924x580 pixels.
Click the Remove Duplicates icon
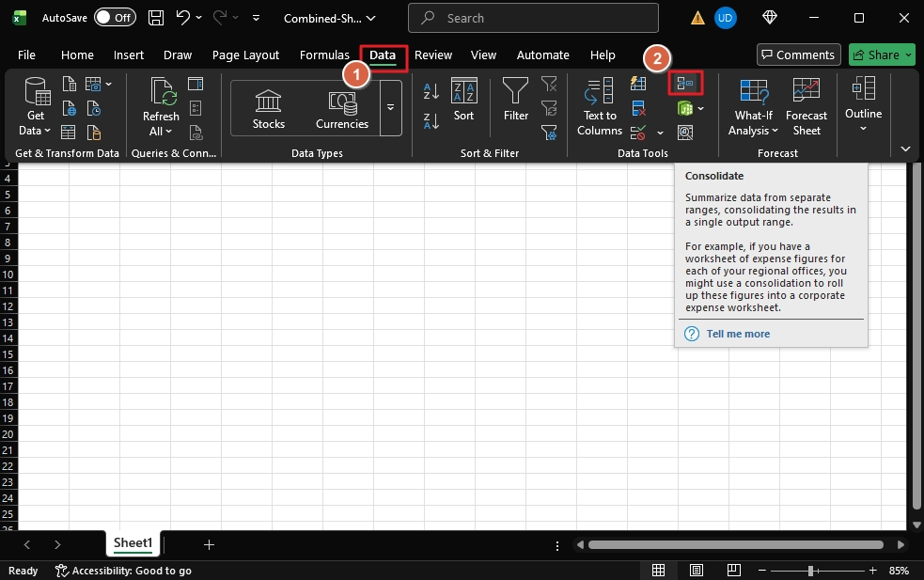[638, 108]
